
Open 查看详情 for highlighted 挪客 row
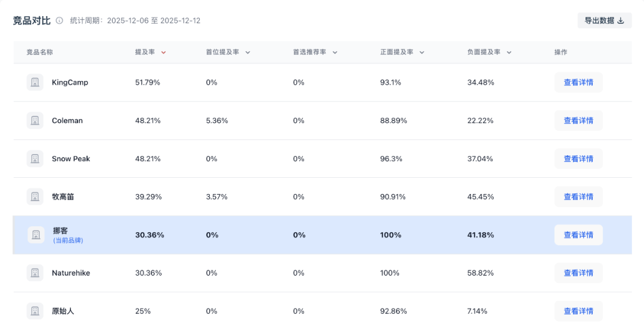pyautogui.click(x=578, y=235)
